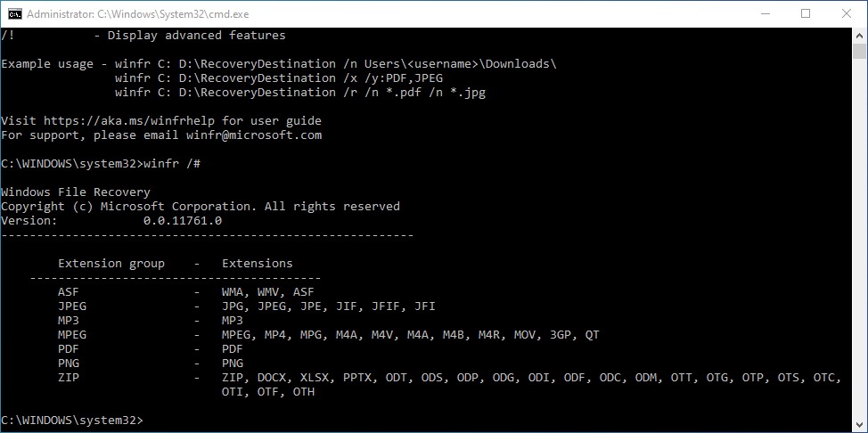Click the cmd.exe icon in title bar
The height and width of the screenshot is (433, 868).
(15, 14)
